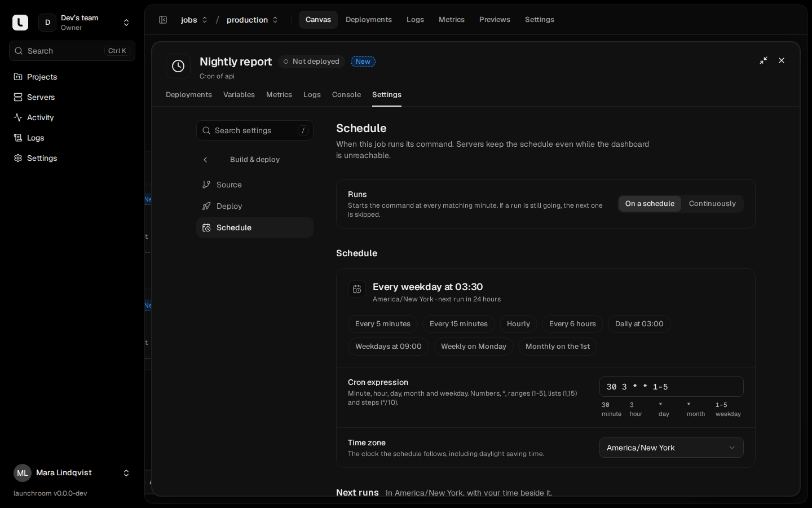This screenshot has width=812, height=508.
Task: Close the Nightly report panel
Action: click(x=782, y=60)
